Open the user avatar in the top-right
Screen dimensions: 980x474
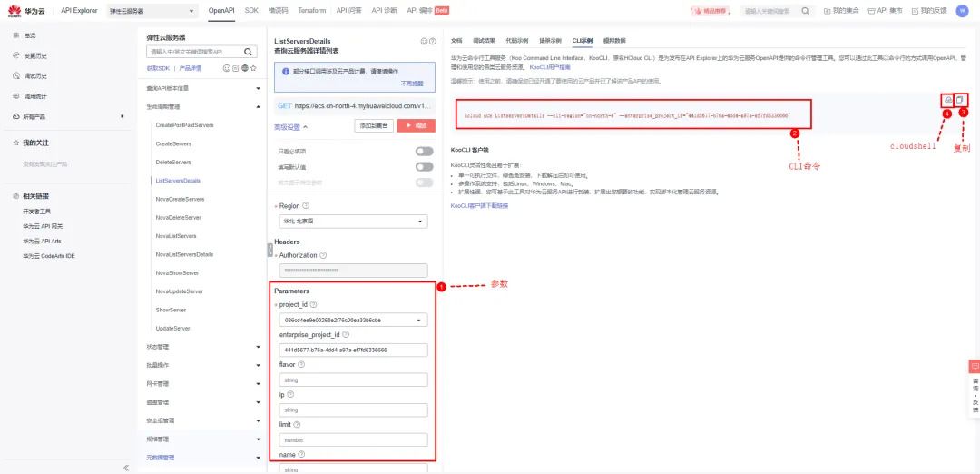[x=961, y=11]
